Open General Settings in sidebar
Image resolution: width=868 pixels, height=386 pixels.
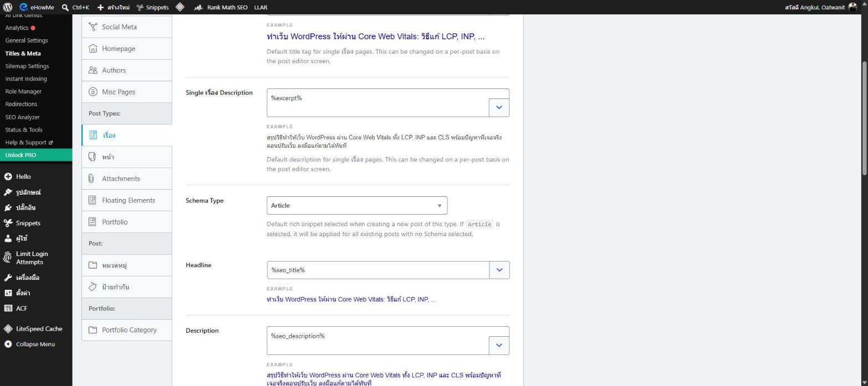point(27,40)
